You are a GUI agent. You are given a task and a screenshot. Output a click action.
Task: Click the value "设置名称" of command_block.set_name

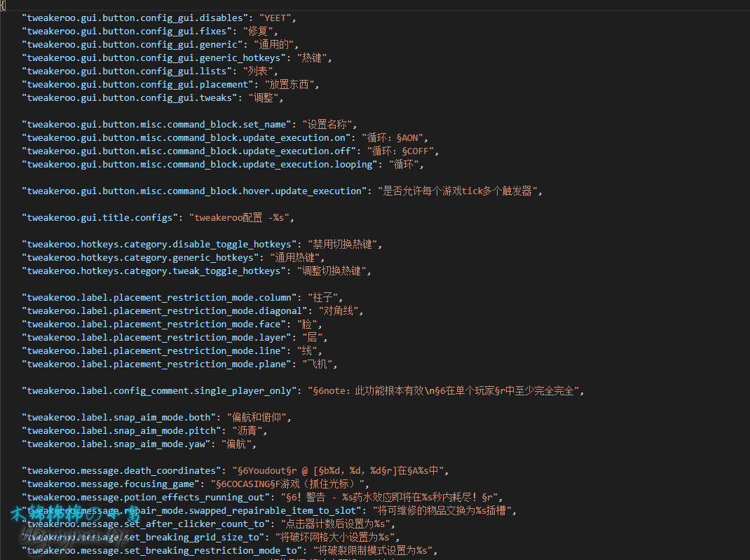[327, 125]
